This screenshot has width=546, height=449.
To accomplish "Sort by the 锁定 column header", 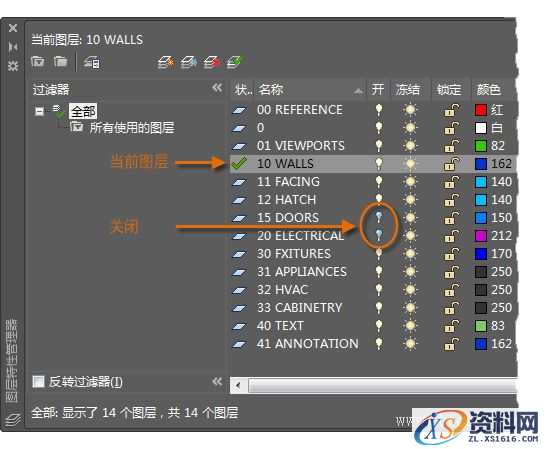I will (x=451, y=90).
